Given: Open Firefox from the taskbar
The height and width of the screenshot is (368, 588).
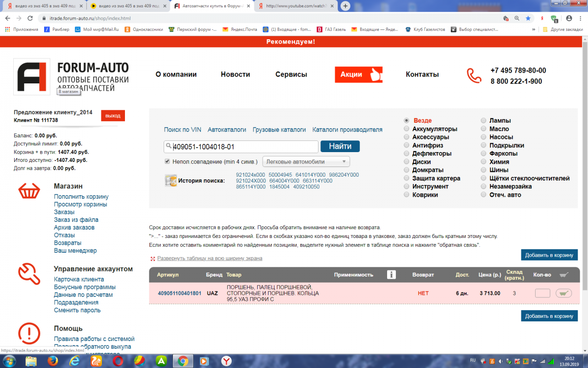Looking at the screenshot, I should pos(52,361).
